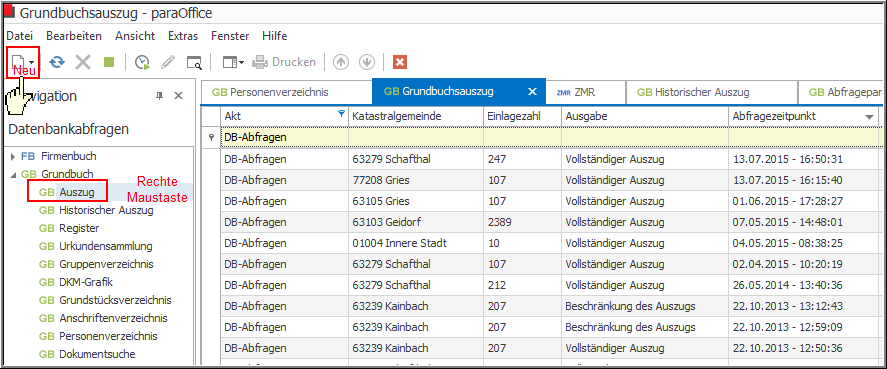The width and height of the screenshot is (887, 369).
Task: Click the clock with play arrow icon
Action: point(142,62)
